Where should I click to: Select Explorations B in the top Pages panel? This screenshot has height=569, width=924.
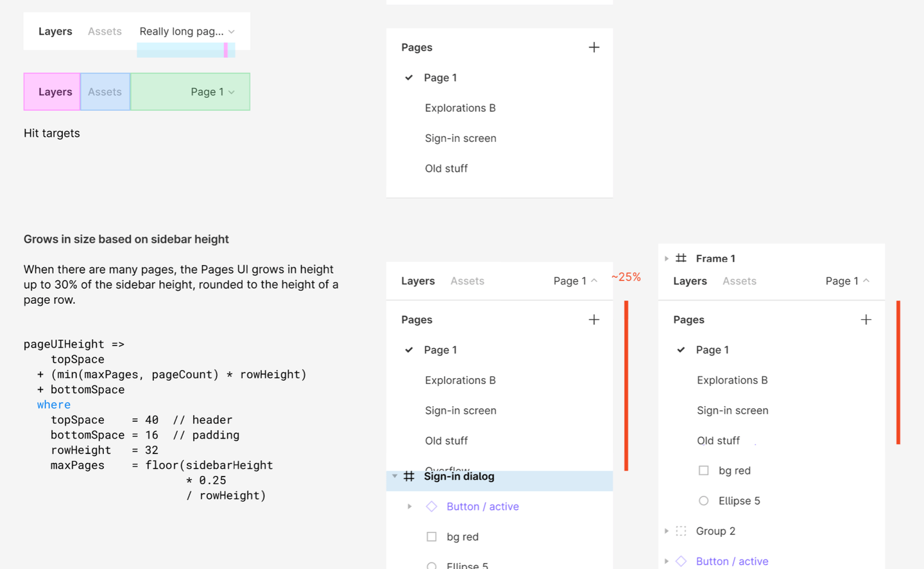460,108
